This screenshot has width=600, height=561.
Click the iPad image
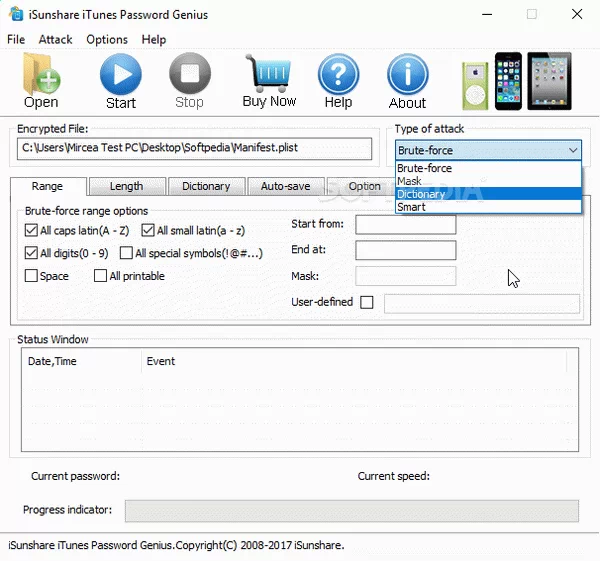(x=549, y=81)
